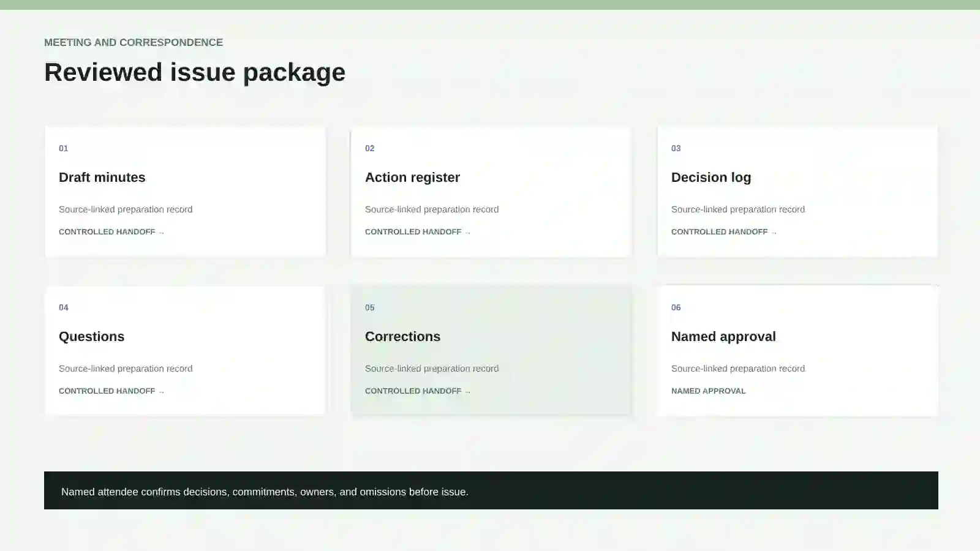Viewport: 980px width, 551px height.
Task: Click Source-linked preparation record under Decision log
Action: click(x=738, y=209)
